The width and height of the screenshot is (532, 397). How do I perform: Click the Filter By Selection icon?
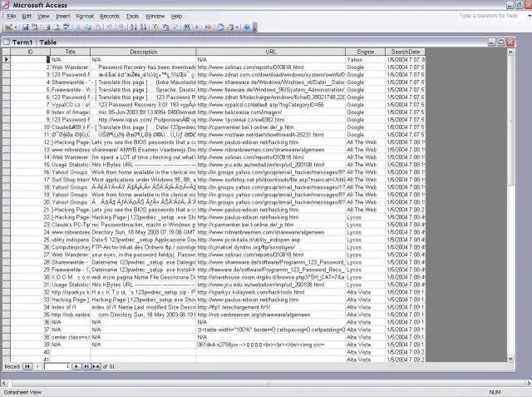coord(155,27)
